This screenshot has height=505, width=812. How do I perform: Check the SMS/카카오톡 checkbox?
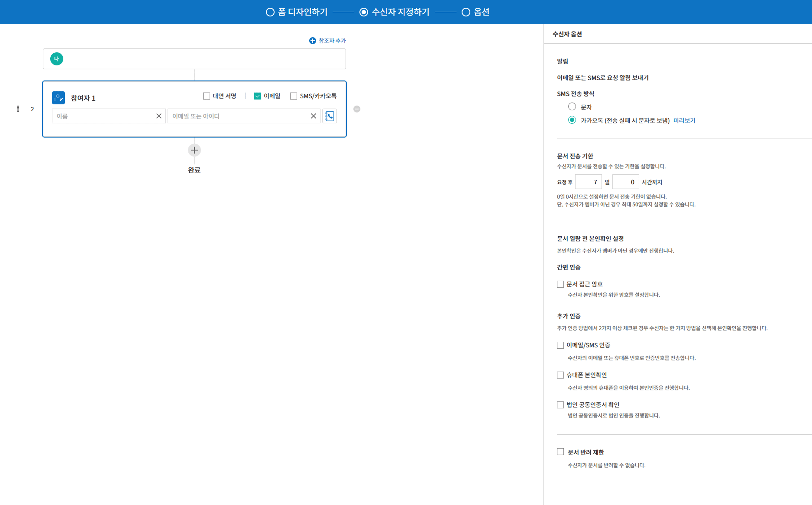(293, 96)
